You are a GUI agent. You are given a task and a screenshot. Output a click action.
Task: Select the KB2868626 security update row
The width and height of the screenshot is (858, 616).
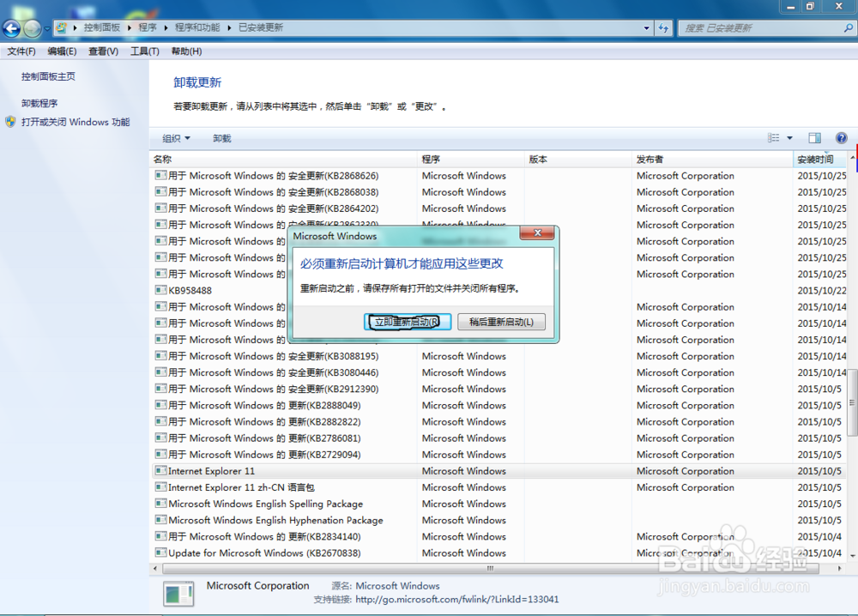[x=498, y=176]
